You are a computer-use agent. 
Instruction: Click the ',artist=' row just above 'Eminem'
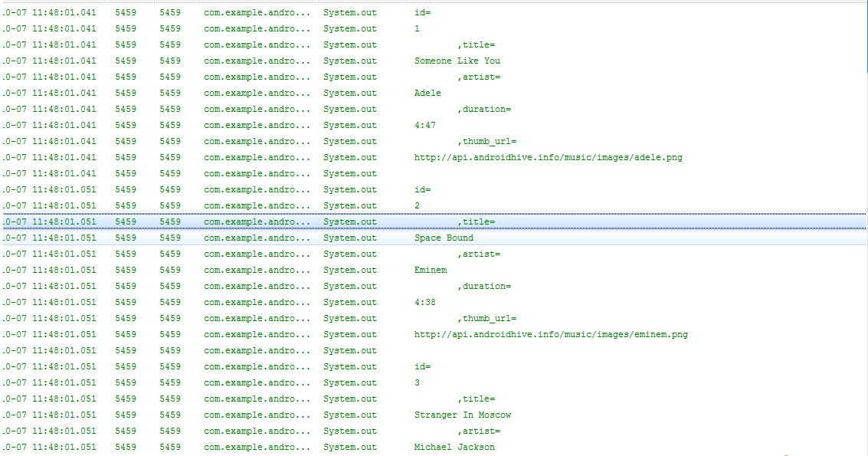tap(434, 254)
